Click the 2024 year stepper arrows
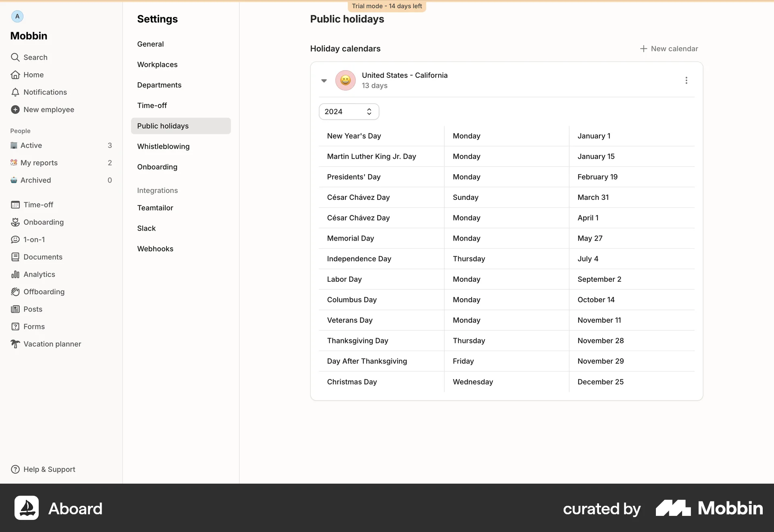This screenshot has width=774, height=532. 369,111
